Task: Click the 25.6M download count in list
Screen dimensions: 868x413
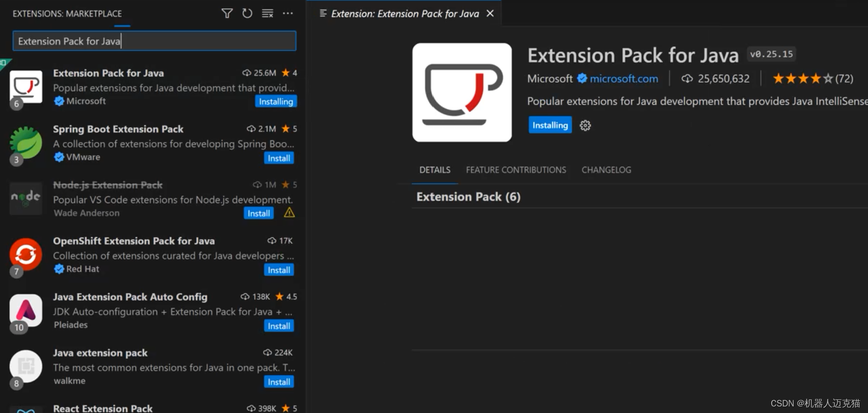Action: click(x=265, y=73)
